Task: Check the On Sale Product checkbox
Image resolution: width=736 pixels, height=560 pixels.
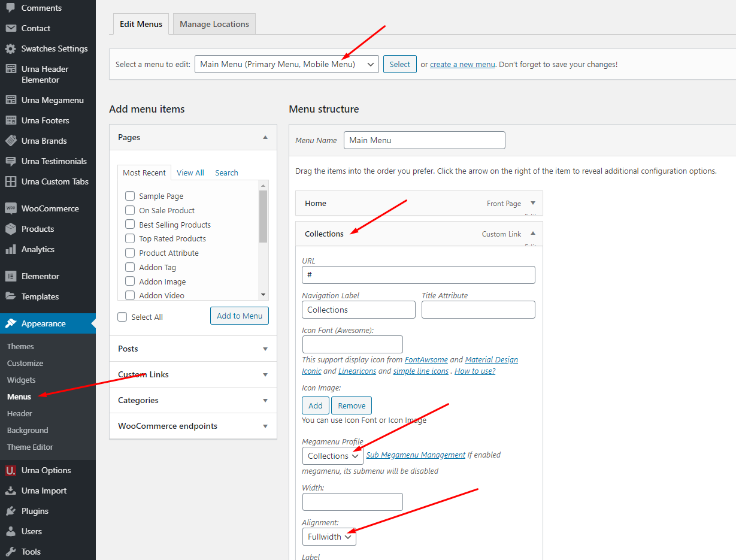Action: [130, 210]
